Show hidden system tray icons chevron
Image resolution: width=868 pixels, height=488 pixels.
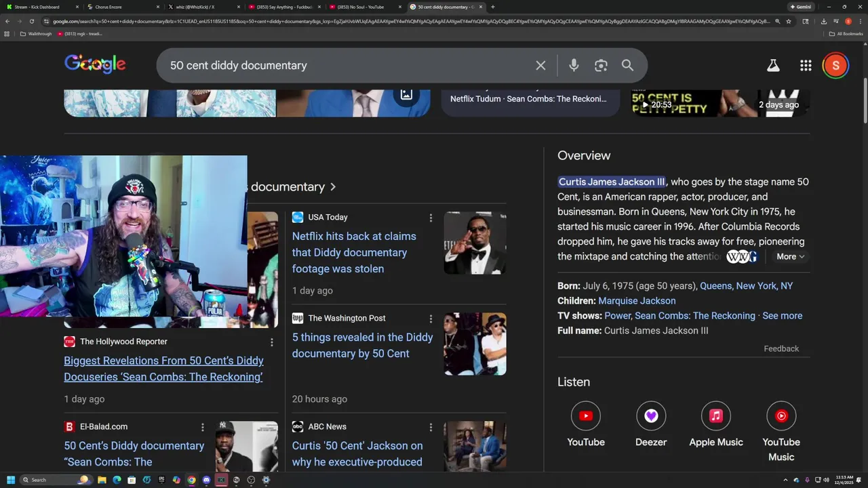(x=785, y=480)
